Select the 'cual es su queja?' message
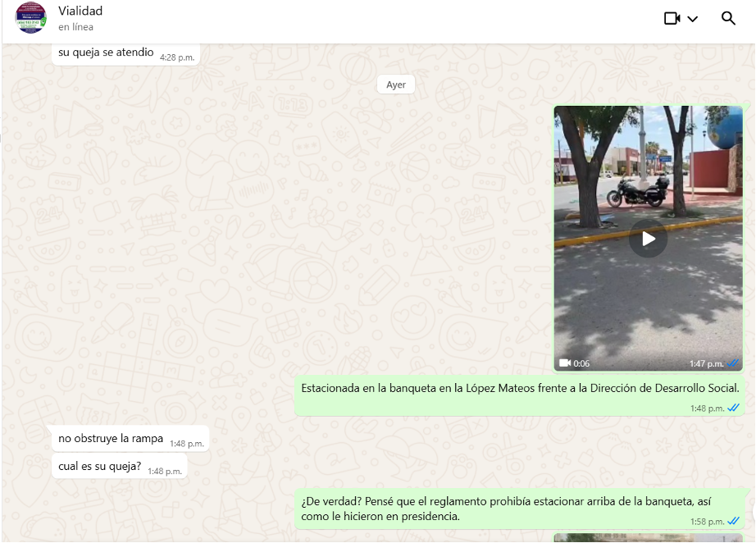This screenshot has width=756, height=543. 99,467
